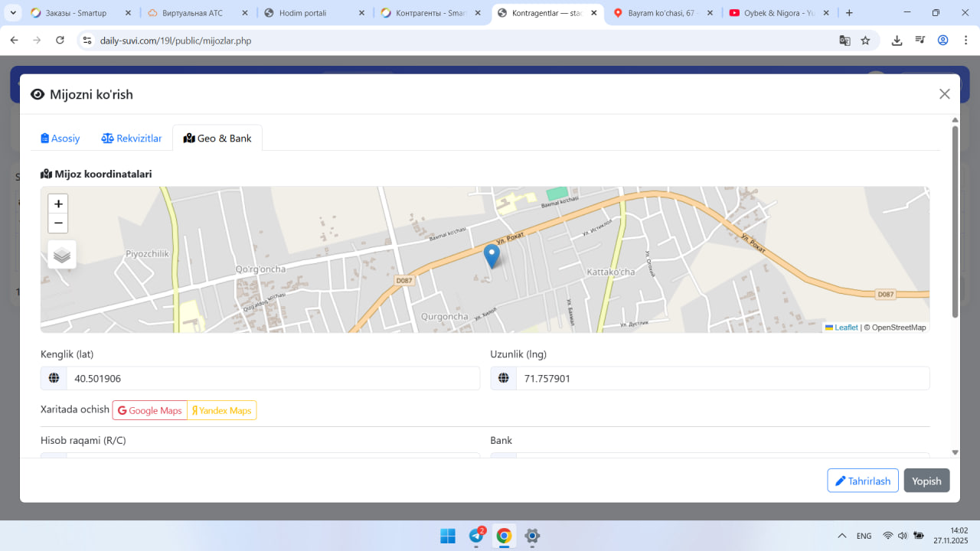The width and height of the screenshot is (980, 551).
Task: Select the Geo & Bank tab
Action: [217, 139]
